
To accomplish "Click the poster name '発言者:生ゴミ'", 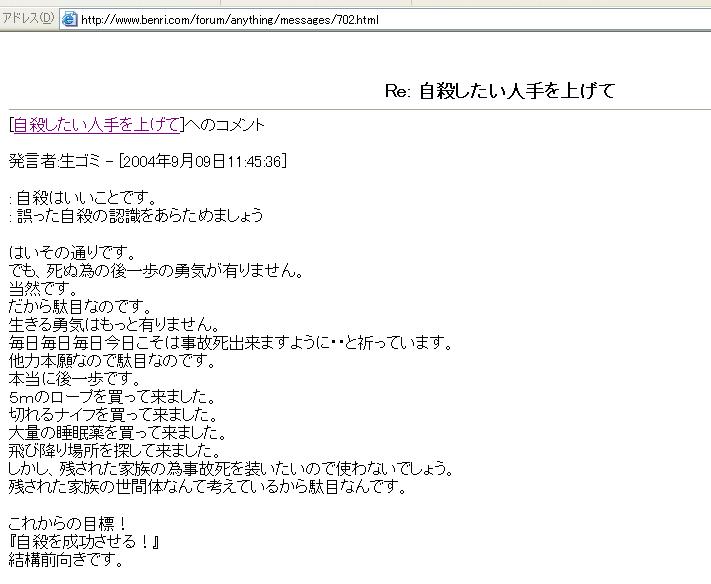I will pos(54,161).
